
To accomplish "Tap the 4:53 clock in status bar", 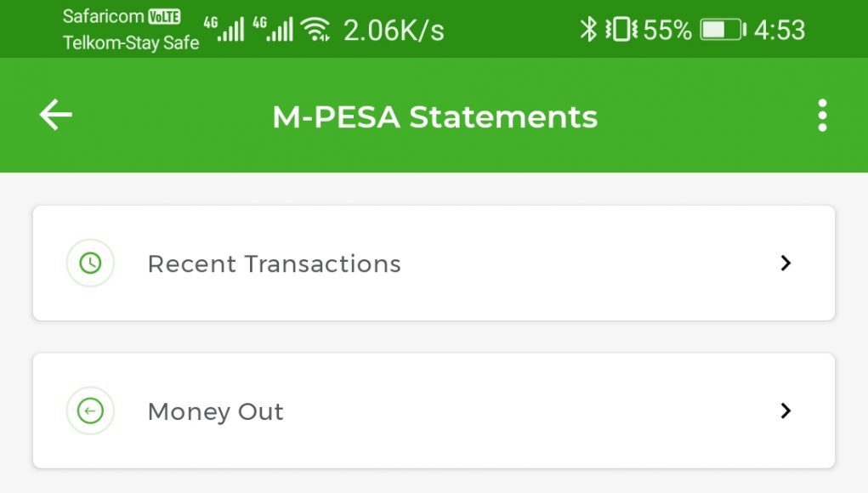I will pyautogui.click(x=780, y=30).
